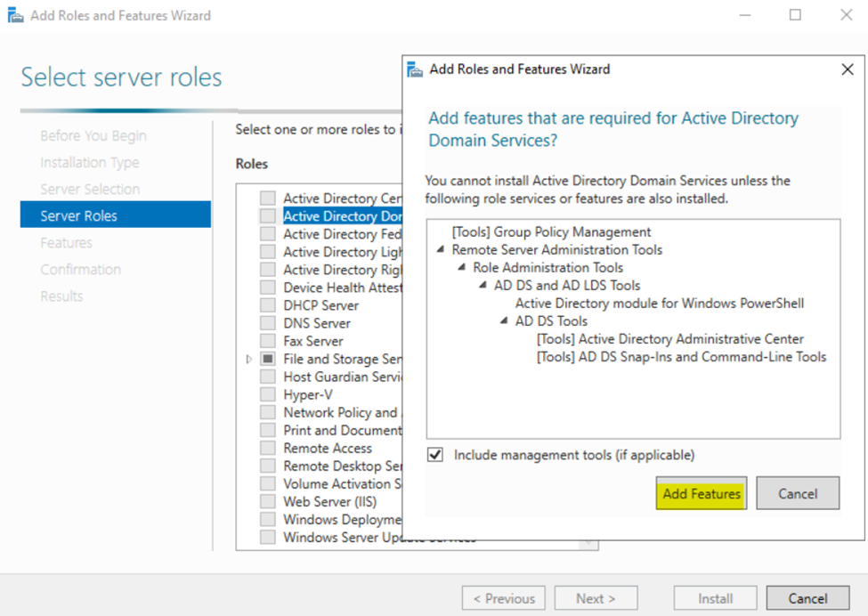
Task: Check the Remote Desktop Services role
Action: point(268,466)
